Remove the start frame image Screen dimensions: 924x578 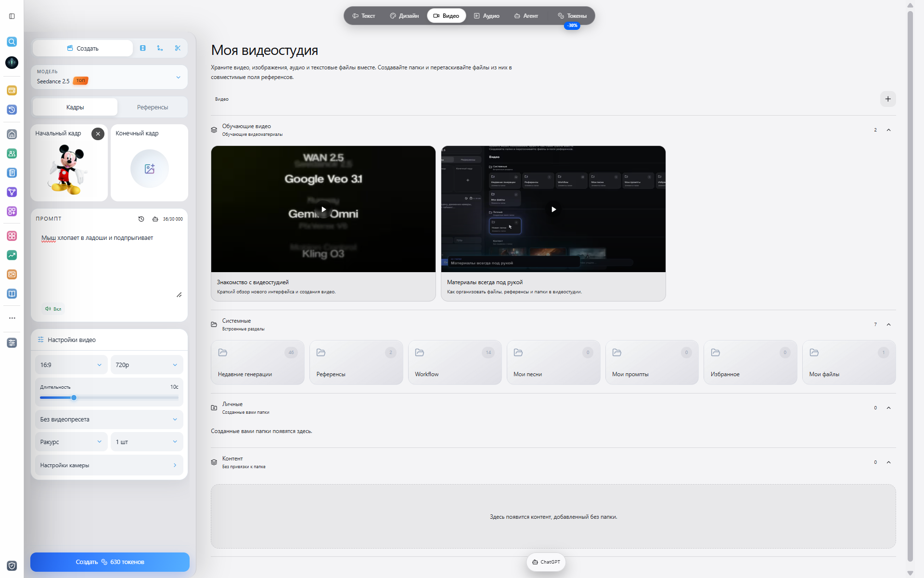(98, 134)
